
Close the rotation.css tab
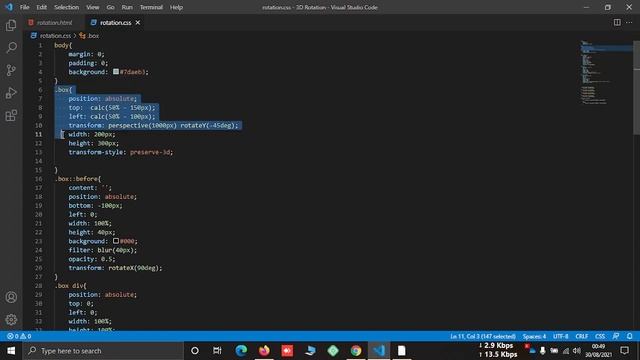[x=138, y=22]
